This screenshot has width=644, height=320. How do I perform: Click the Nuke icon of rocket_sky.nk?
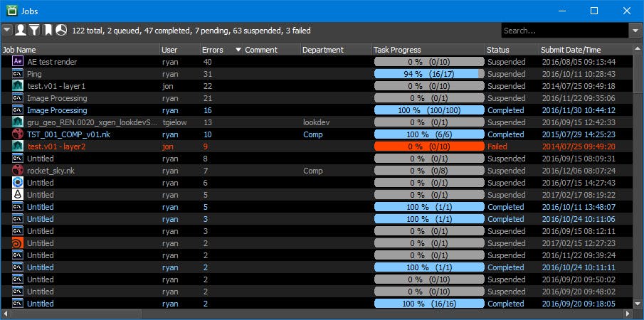(x=18, y=171)
